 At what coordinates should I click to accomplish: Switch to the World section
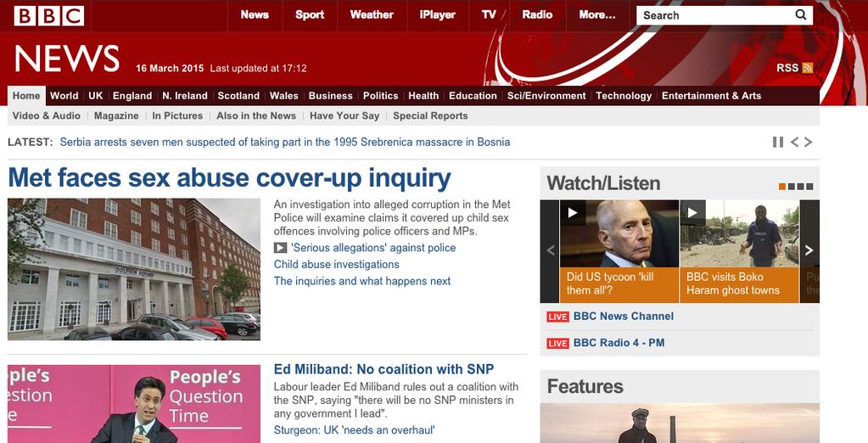point(64,96)
